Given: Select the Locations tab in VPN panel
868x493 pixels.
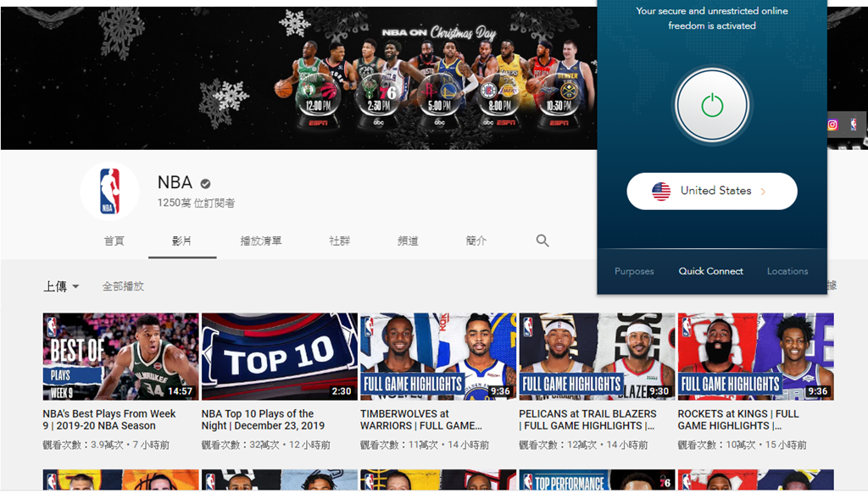Looking at the screenshot, I should click(787, 271).
